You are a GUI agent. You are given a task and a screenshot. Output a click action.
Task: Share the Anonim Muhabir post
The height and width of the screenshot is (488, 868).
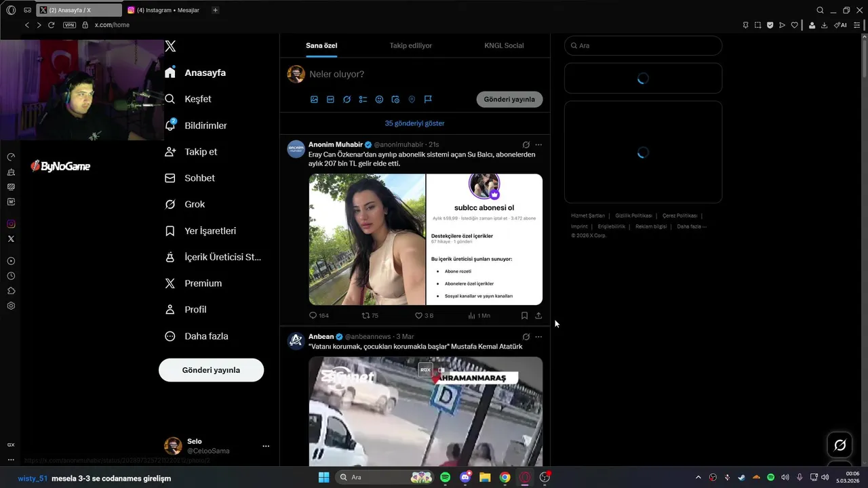click(x=538, y=316)
